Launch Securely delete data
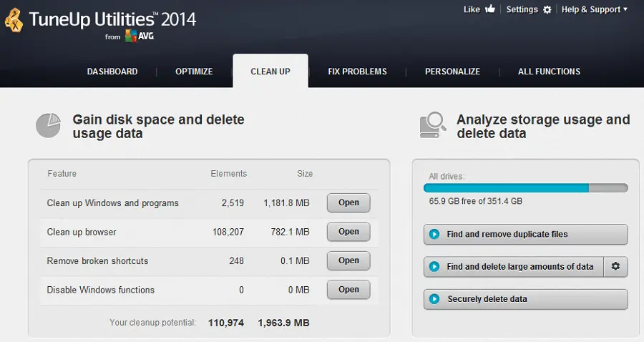644x342 pixels. 525,299
